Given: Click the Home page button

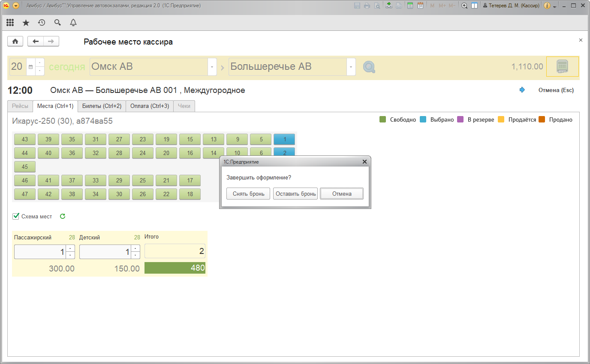Looking at the screenshot, I should 15,42.
